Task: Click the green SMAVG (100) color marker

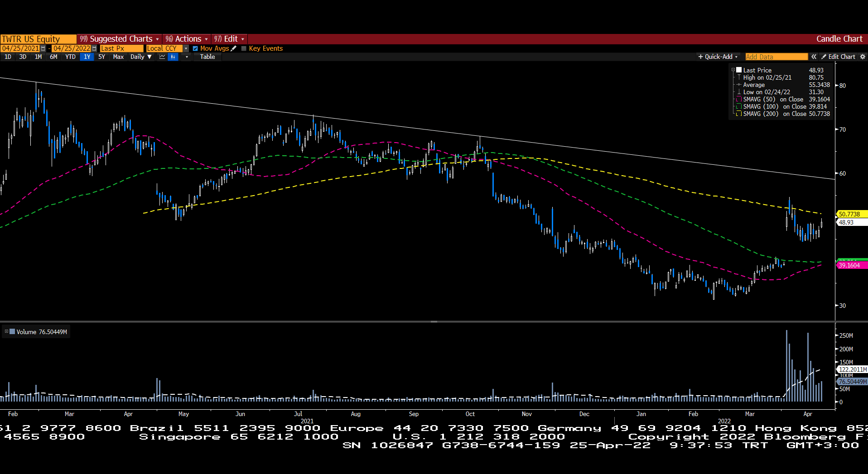Action: (739, 106)
